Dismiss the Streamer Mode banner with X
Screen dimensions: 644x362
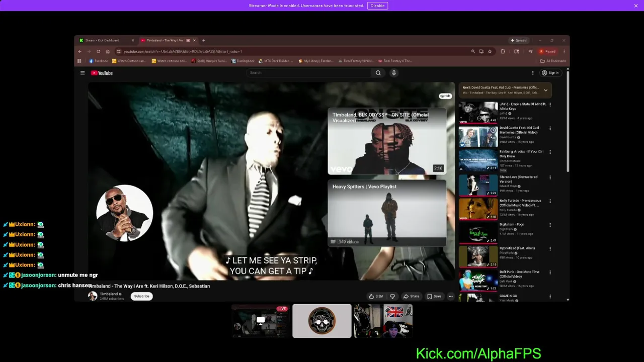pos(636,6)
